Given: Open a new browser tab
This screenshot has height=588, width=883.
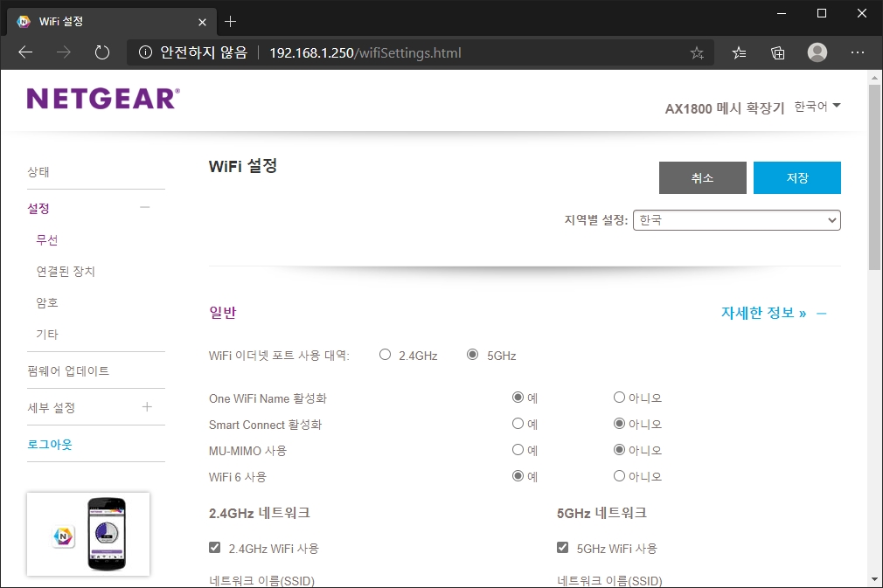Looking at the screenshot, I should 230,22.
